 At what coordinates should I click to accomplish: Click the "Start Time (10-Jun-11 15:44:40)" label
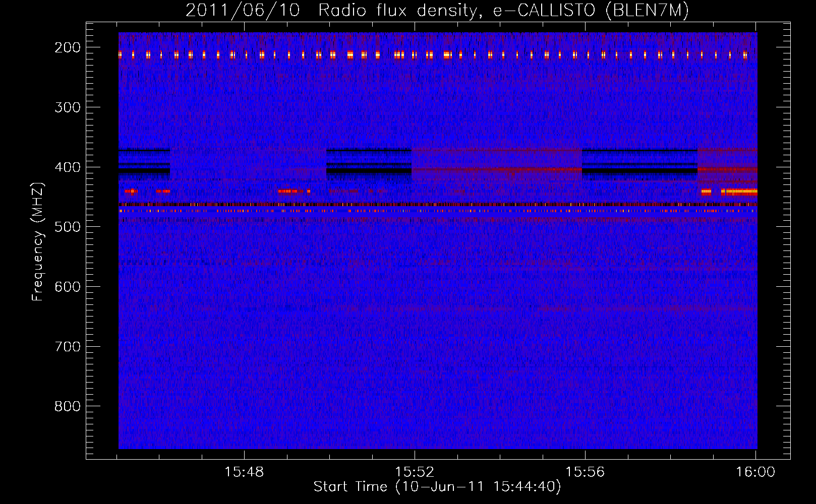pyautogui.click(x=437, y=487)
